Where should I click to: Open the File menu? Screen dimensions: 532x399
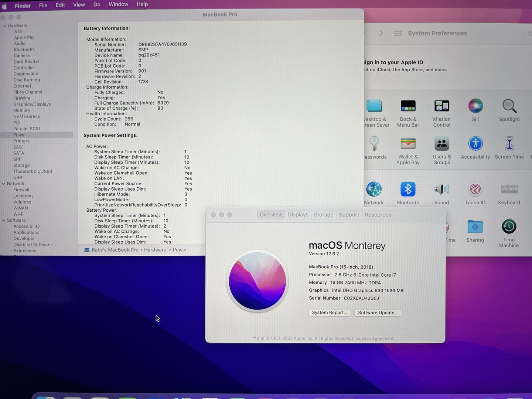pyautogui.click(x=43, y=6)
